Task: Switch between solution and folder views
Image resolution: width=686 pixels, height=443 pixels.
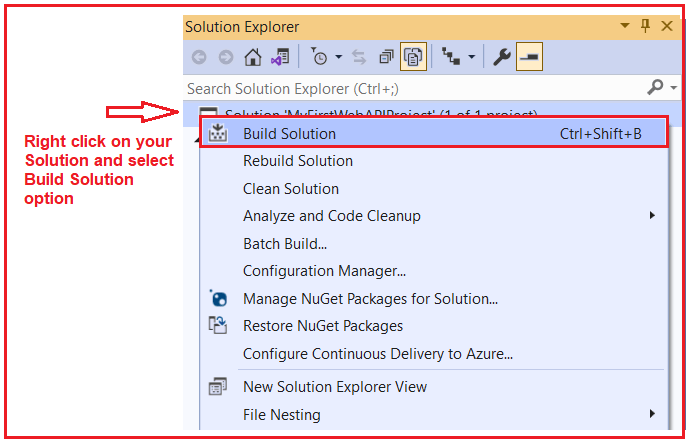Action: coord(280,57)
